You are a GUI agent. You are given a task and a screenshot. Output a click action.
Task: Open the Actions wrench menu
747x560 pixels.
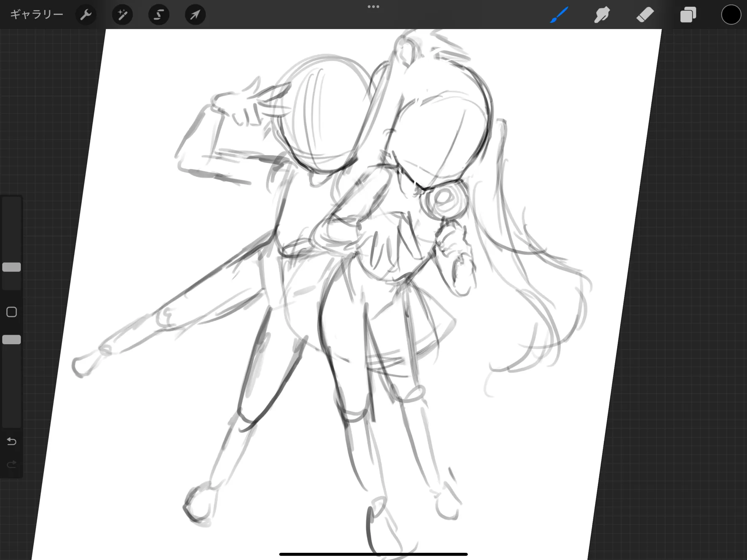[x=86, y=15]
